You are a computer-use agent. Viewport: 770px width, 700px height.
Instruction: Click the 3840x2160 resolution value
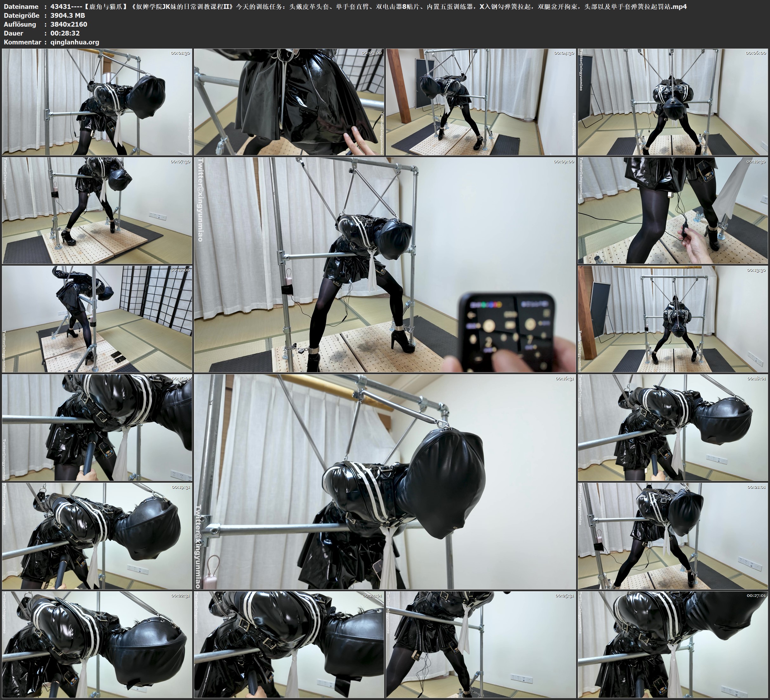click(69, 24)
